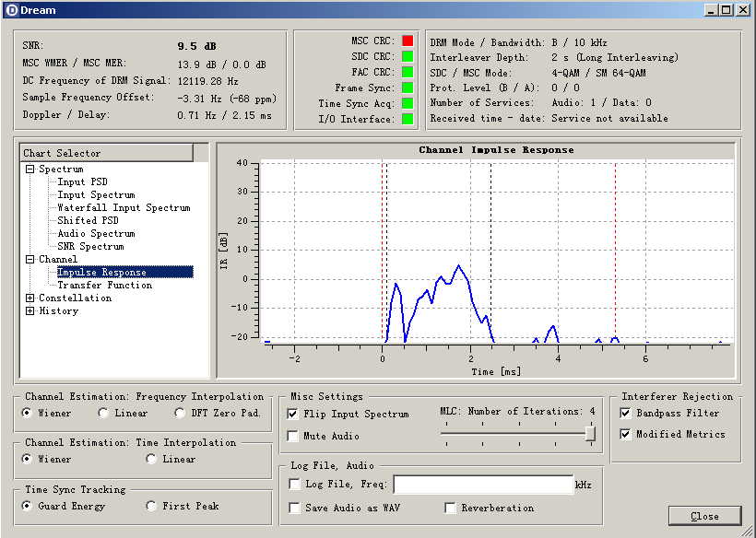Adjust the MLC Number of Iterations slider

click(590, 432)
